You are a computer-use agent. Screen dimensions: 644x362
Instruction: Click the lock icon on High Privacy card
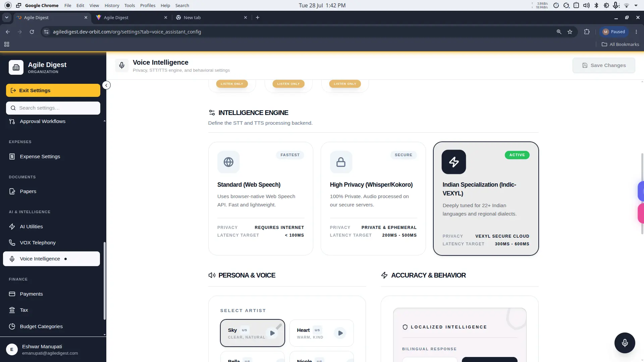341,162
